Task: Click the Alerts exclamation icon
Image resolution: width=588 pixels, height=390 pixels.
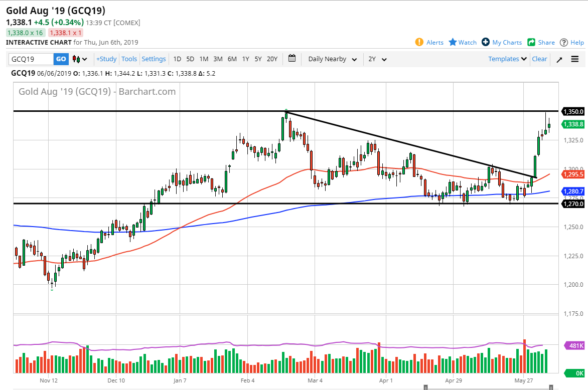Action: 419,42
